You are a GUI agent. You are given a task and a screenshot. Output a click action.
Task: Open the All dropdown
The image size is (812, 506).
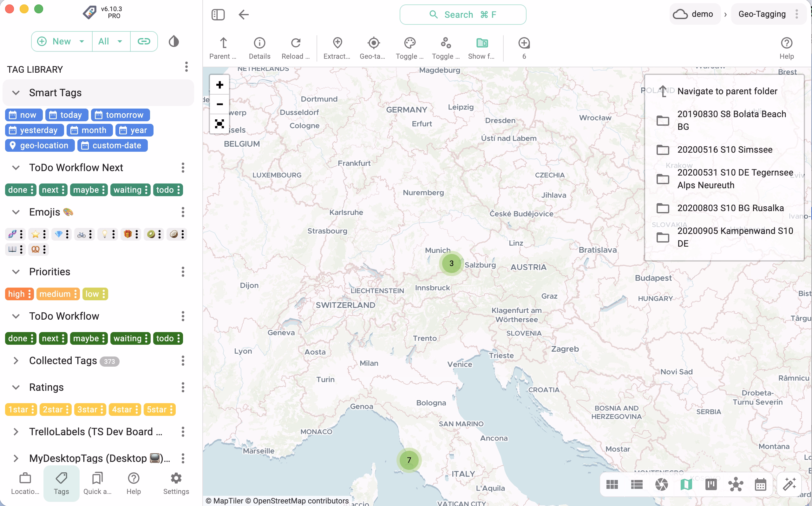tap(111, 41)
